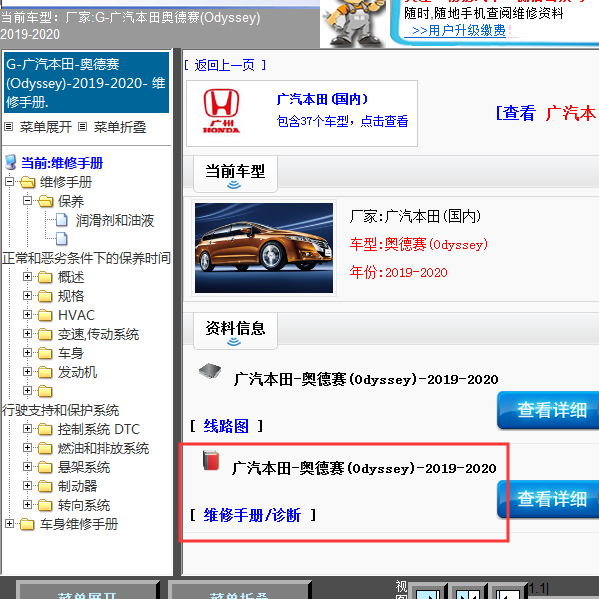The image size is (599, 599).
Task: Open 正常和恶劣条件下的保养时间 document
Action: click(86, 258)
